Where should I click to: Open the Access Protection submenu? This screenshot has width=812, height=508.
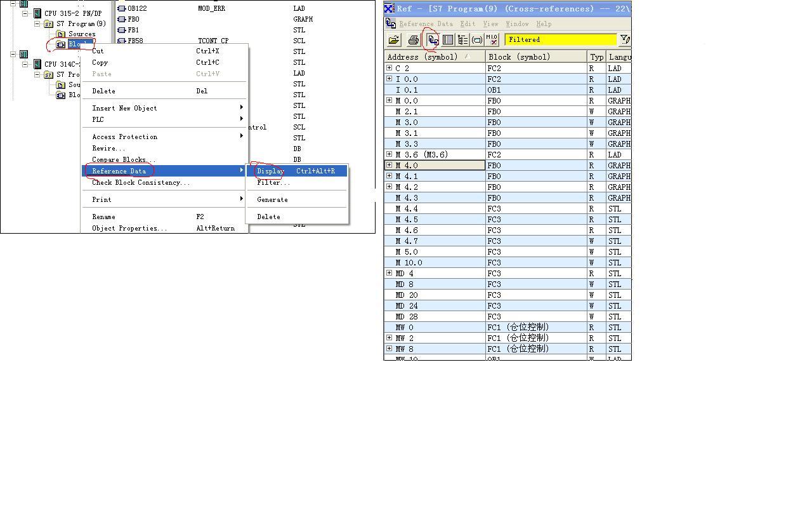point(164,137)
